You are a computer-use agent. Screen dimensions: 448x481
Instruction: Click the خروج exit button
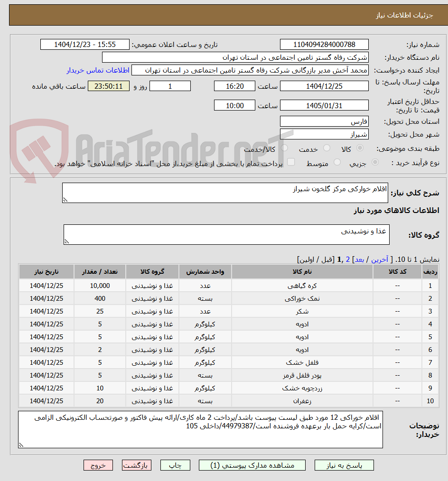click(98, 465)
